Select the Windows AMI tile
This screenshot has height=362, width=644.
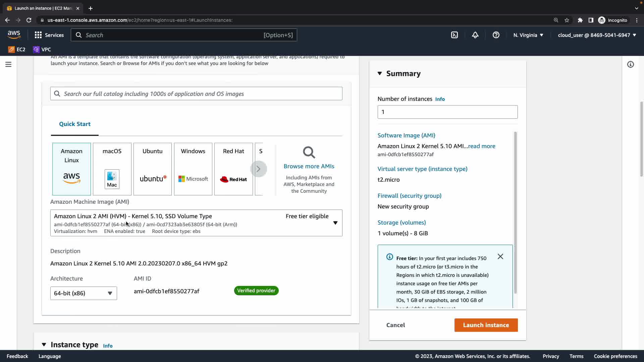pyautogui.click(x=193, y=169)
